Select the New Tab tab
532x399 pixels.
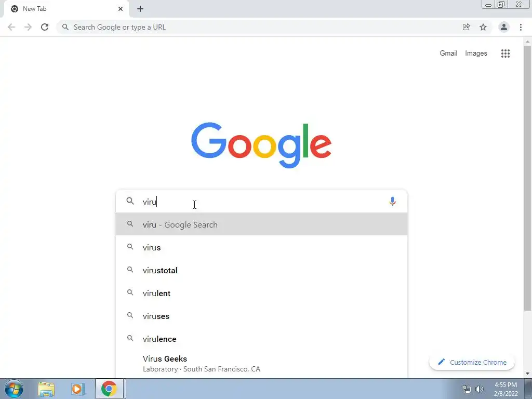[66, 9]
